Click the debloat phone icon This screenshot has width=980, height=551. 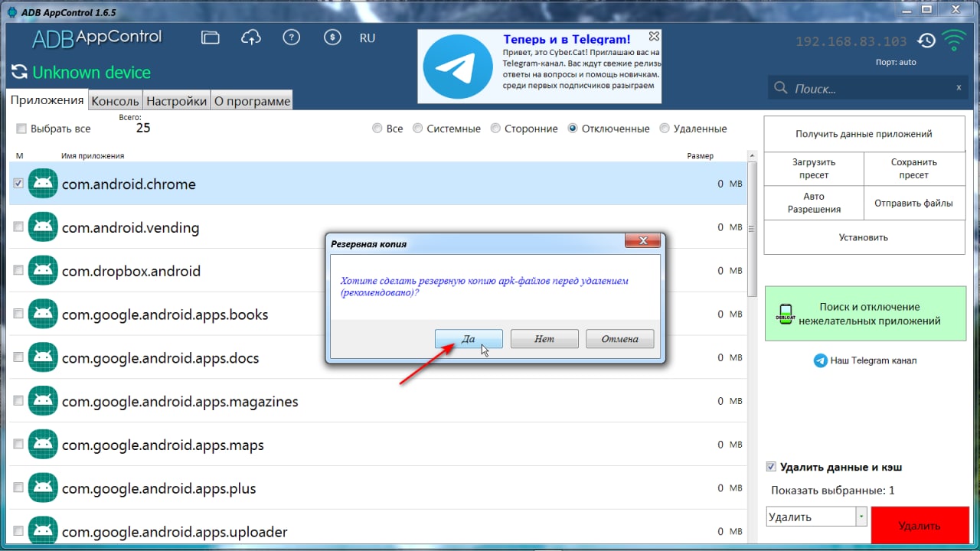click(785, 314)
